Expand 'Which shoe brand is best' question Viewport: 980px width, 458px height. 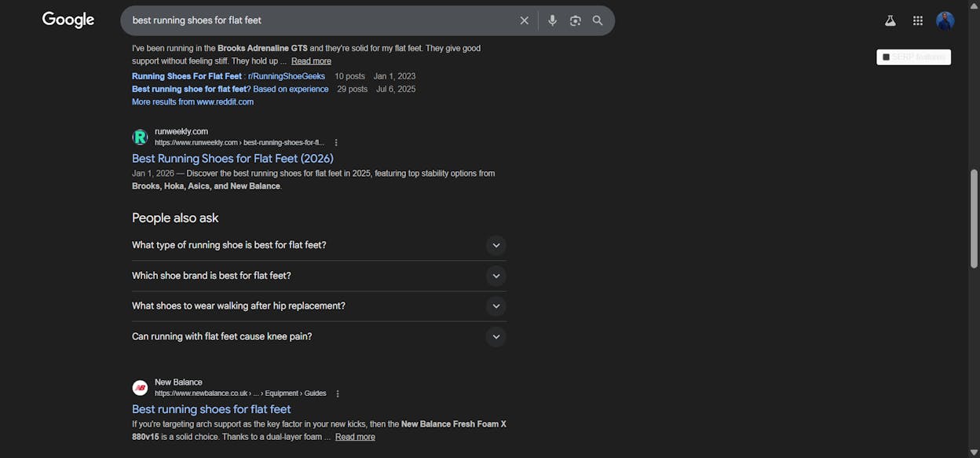pos(319,276)
